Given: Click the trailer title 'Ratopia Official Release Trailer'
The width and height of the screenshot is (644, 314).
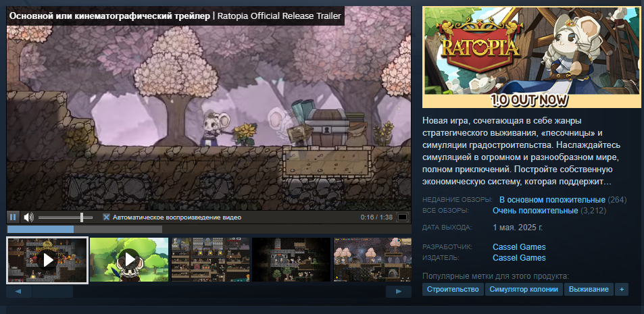Looking at the screenshot, I should (279, 16).
